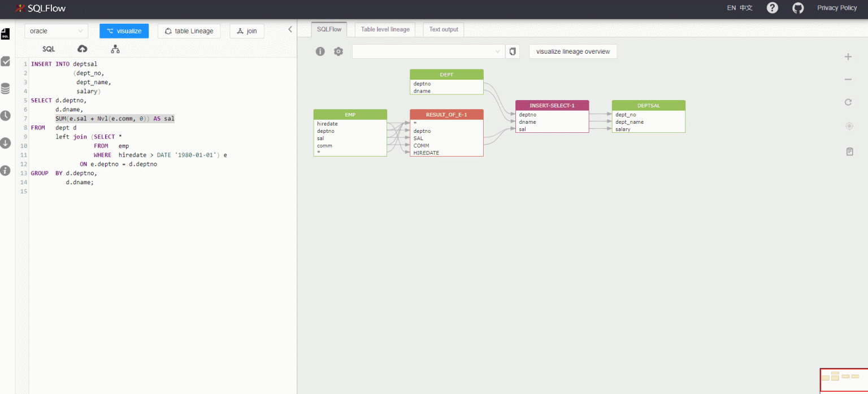Click the database icon in sidebar
Image resolution: width=868 pixels, height=394 pixels.
point(6,89)
